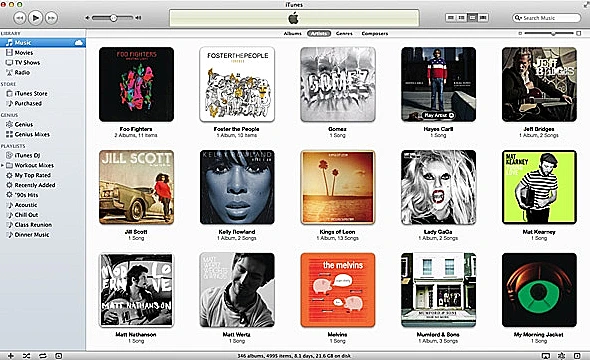
Task: Toggle the iTunes sidebar button
Action: [577, 355]
